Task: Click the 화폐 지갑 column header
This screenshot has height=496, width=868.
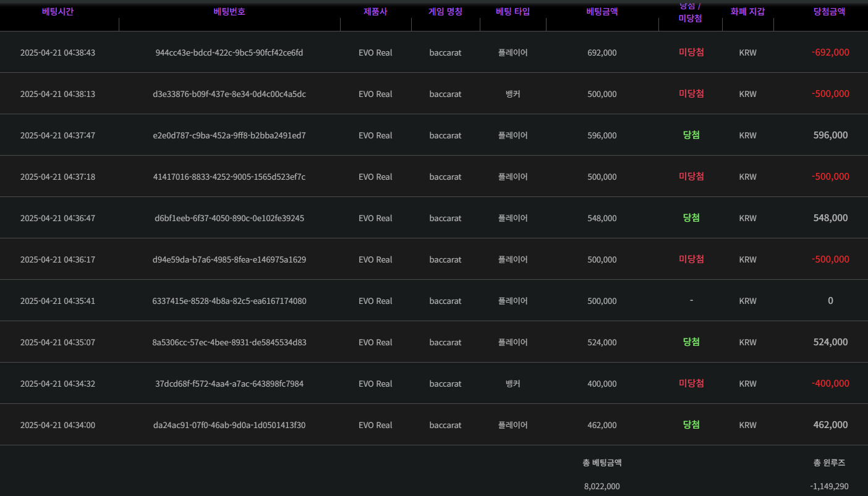Action: pyautogui.click(x=747, y=12)
